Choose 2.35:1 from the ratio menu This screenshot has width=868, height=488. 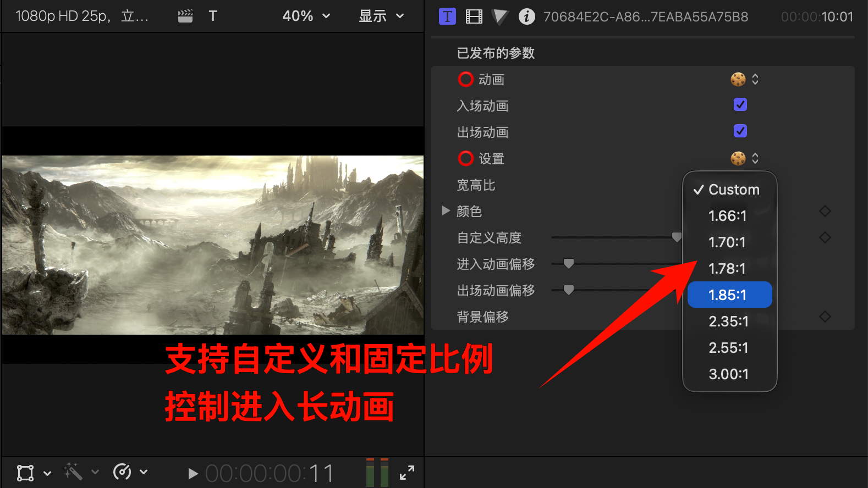pyautogui.click(x=729, y=321)
